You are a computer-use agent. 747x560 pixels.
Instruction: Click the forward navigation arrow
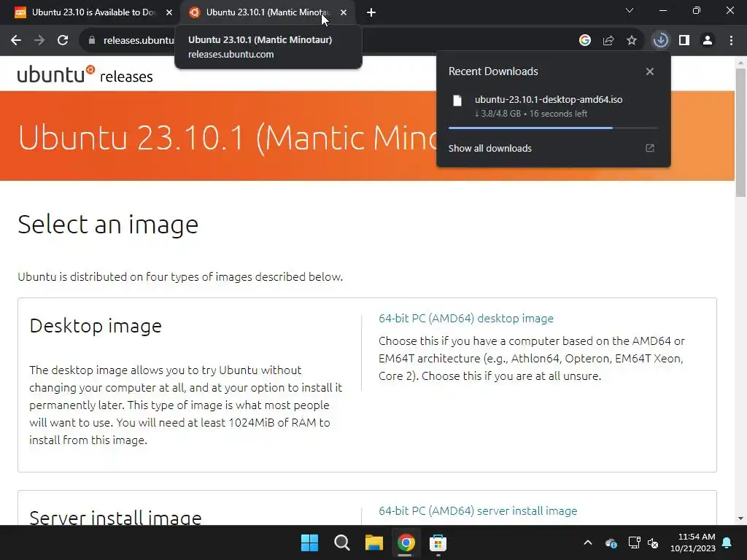click(39, 41)
